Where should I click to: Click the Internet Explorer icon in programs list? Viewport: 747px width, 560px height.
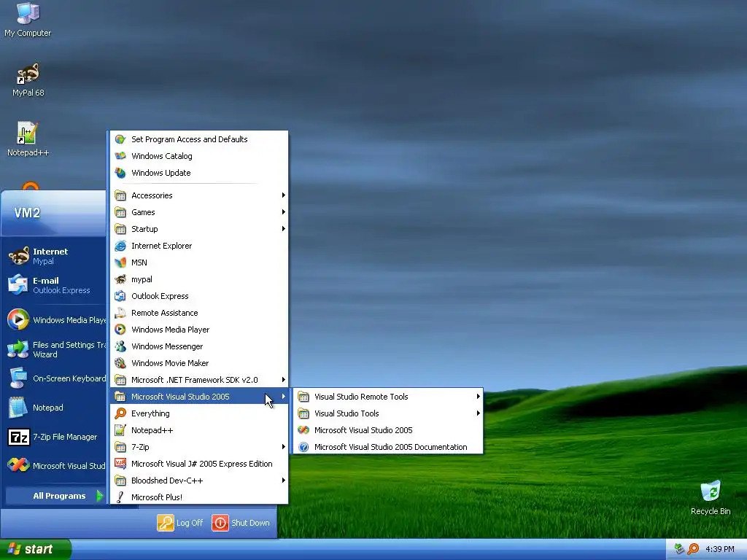click(x=120, y=246)
